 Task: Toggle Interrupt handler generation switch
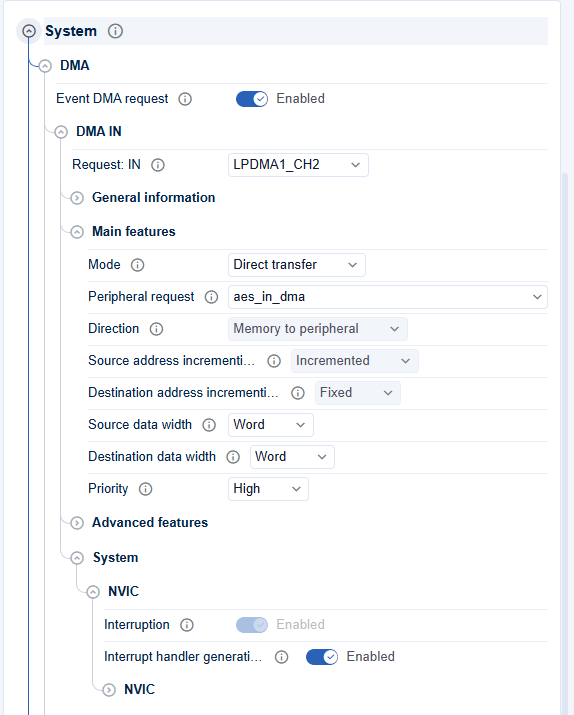coord(322,657)
